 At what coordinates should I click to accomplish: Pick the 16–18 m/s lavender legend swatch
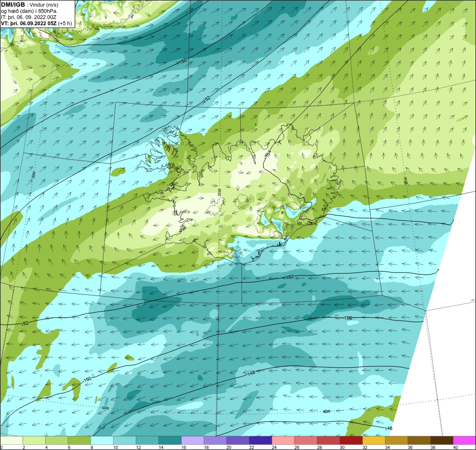point(192,440)
